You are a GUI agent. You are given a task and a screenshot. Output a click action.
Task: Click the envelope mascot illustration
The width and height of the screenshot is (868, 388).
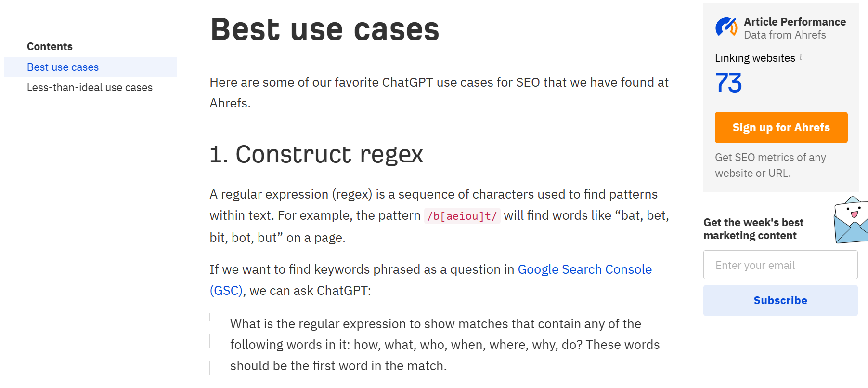click(851, 220)
